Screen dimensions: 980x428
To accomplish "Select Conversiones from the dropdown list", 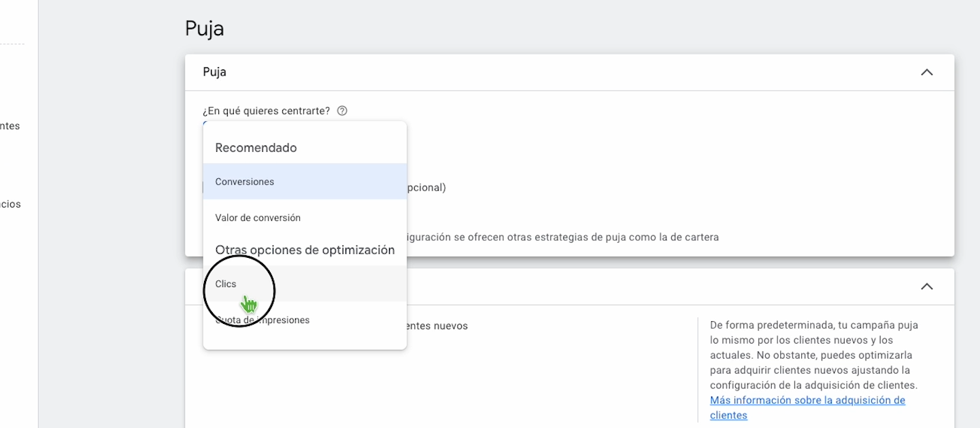I will (245, 182).
